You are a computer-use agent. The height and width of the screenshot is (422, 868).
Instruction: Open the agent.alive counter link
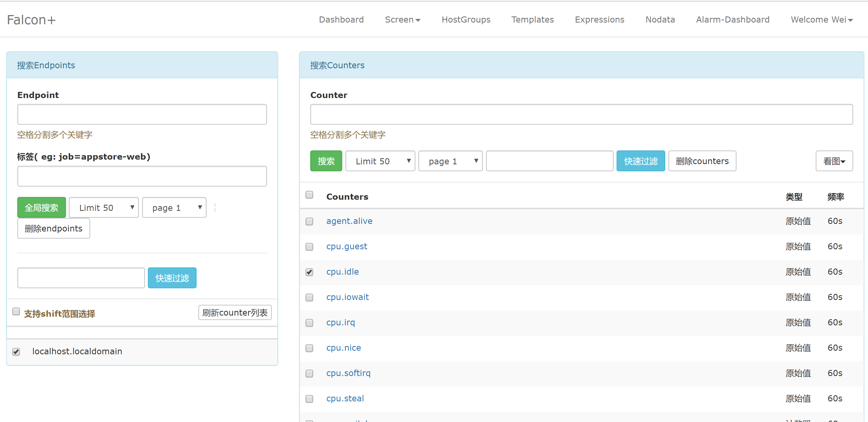[349, 221]
